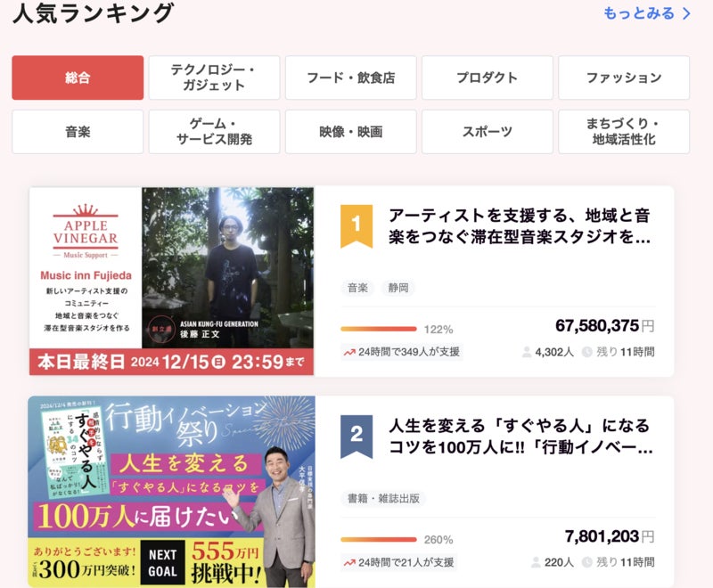The height and width of the screenshot is (588, 713).
Task: Click the blue rank 2 ribbon badge
Action: tap(356, 437)
